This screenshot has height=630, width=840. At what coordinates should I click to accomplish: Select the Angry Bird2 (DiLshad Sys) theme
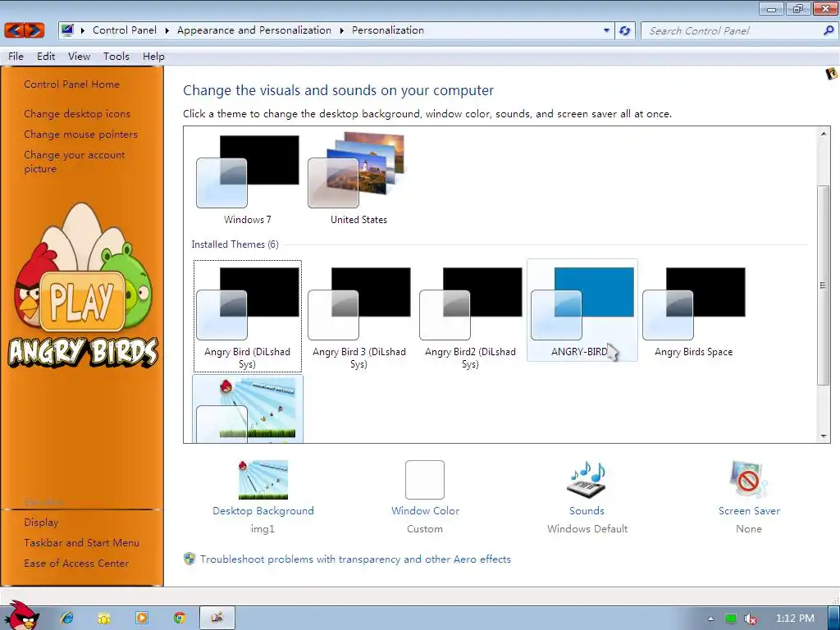[470, 316]
